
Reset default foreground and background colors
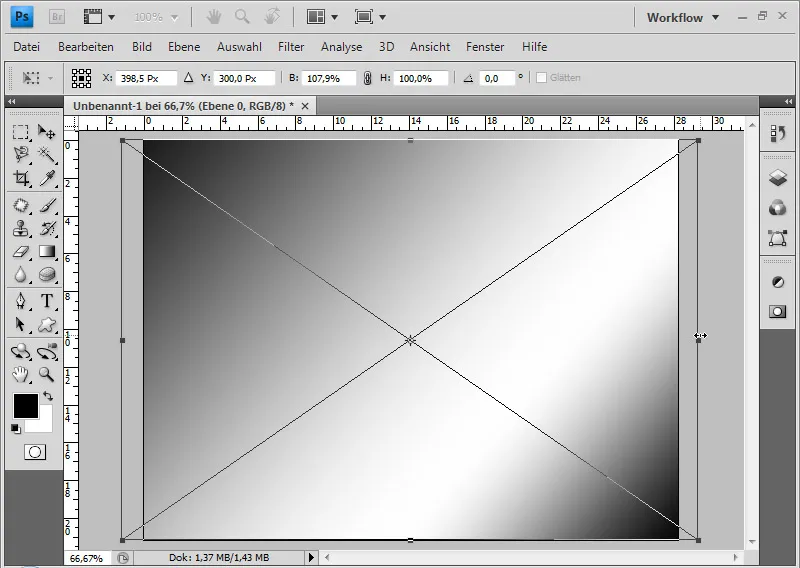pos(16,429)
